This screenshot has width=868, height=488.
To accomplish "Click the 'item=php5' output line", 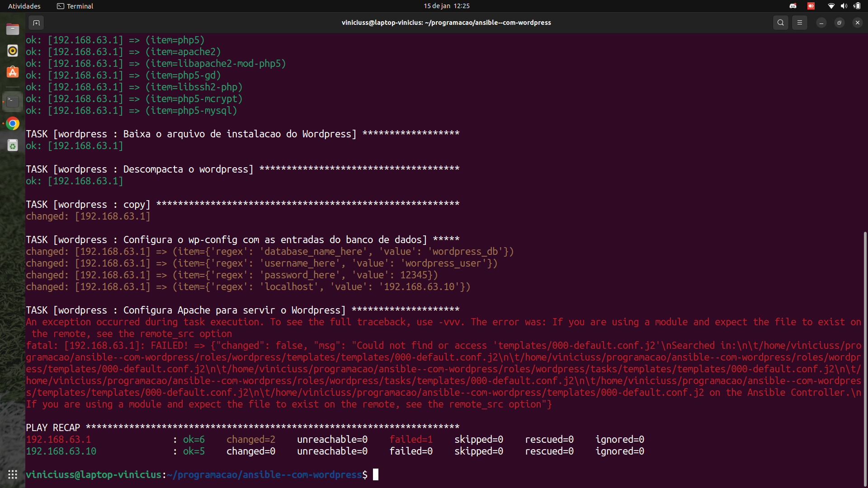I will [115, 40].
